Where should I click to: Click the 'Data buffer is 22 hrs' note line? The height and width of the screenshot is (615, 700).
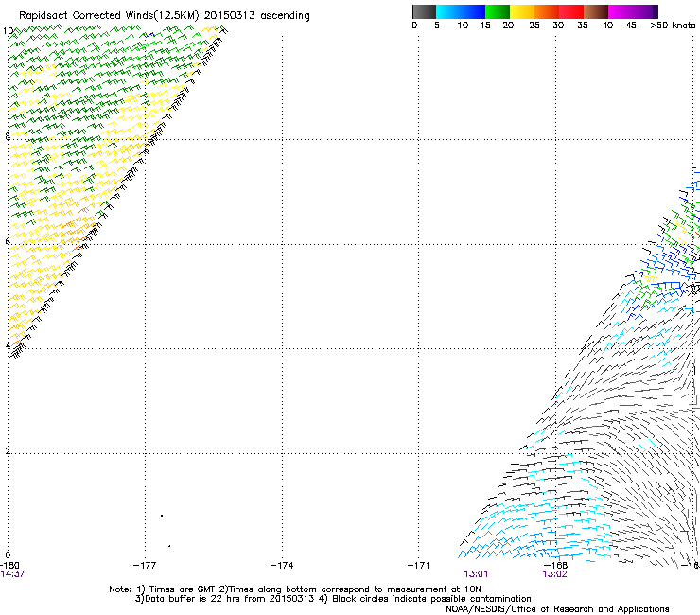click(x=333, y=599)
